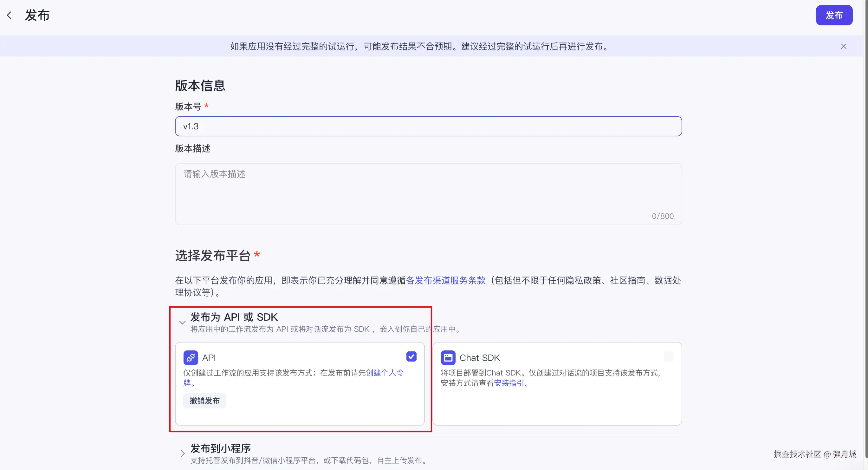
Task: Open the 创建个人令牌 link
Action: (385, 373)
